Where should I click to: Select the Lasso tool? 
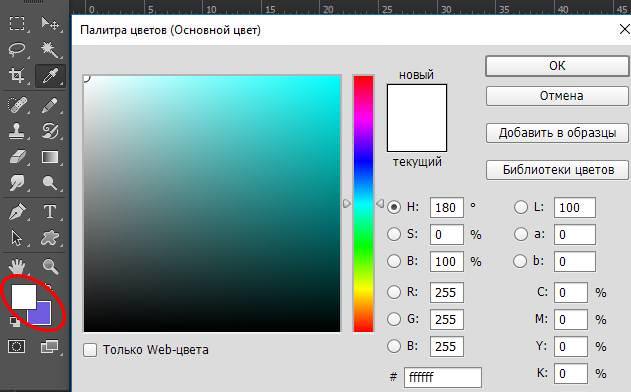pos(17,50)
